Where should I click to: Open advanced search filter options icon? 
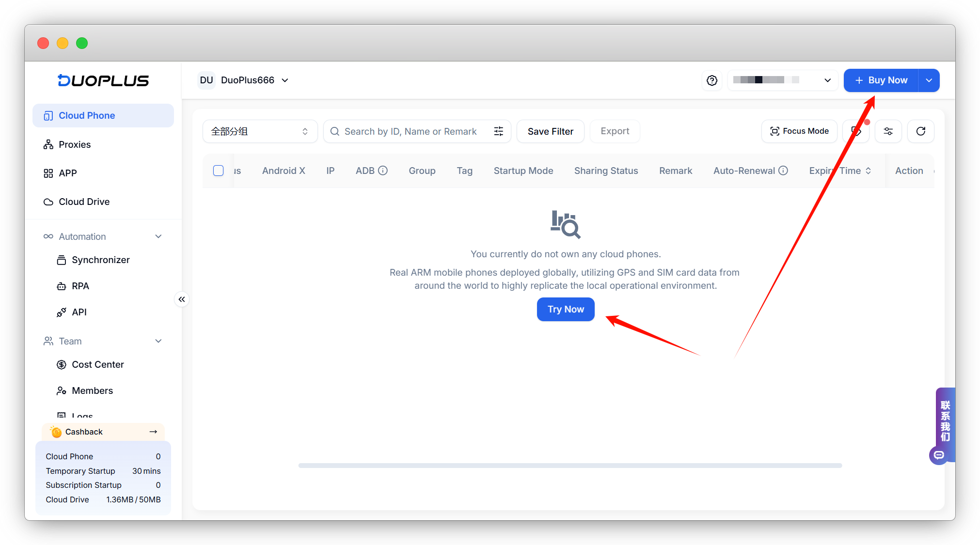coord(498,131)
